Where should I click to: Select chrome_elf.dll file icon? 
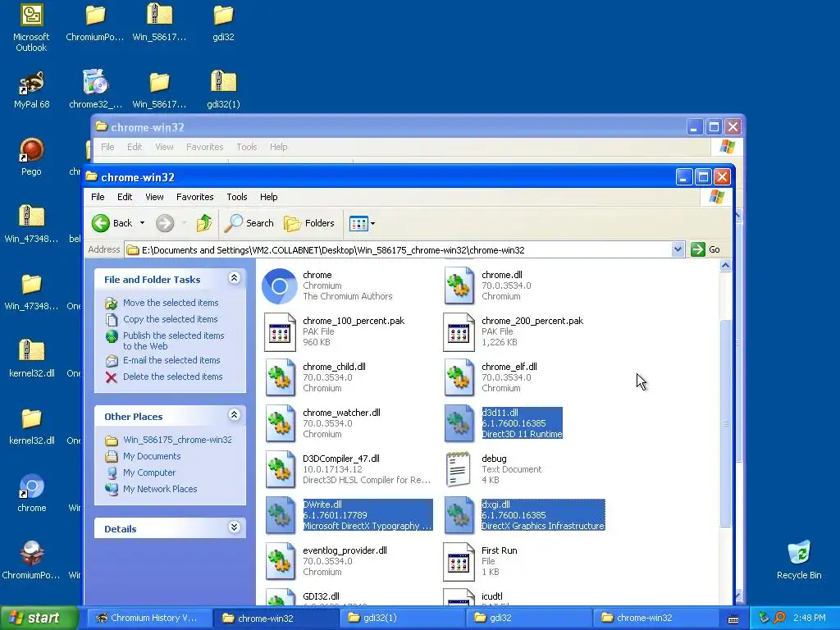459,377
